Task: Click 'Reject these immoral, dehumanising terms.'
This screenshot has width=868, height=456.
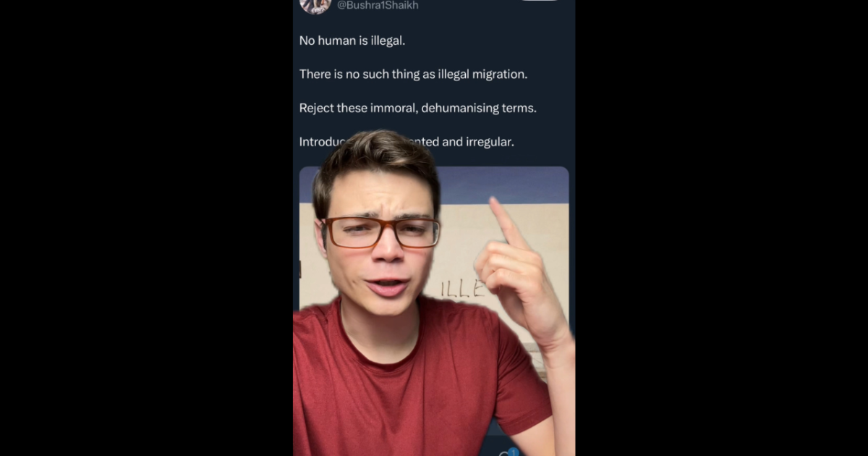Action: coord(418,108)
